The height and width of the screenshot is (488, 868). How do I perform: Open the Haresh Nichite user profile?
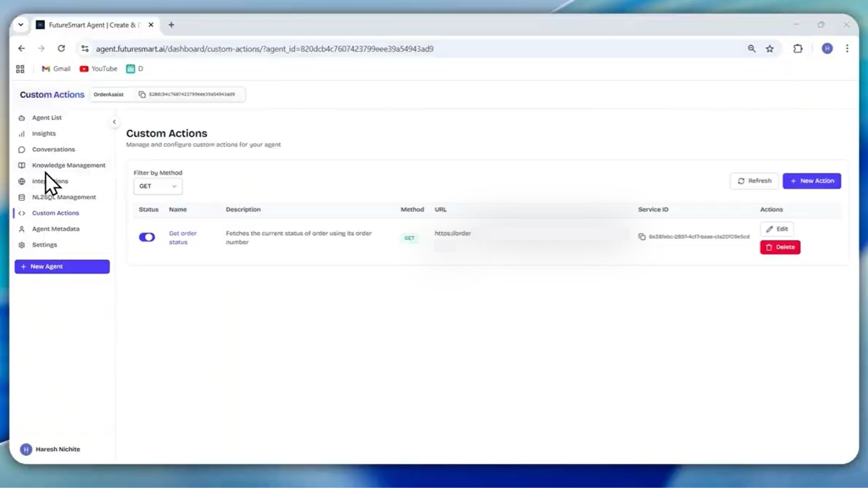[57, 449]
